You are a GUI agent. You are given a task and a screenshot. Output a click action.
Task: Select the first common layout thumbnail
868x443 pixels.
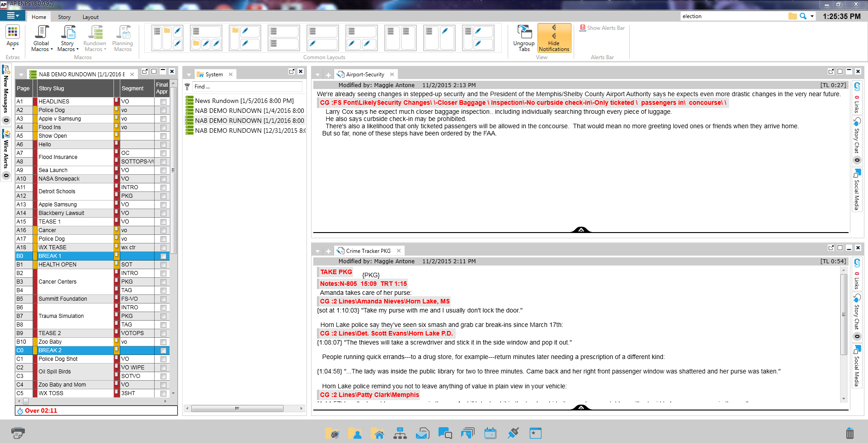coord(167,37)
